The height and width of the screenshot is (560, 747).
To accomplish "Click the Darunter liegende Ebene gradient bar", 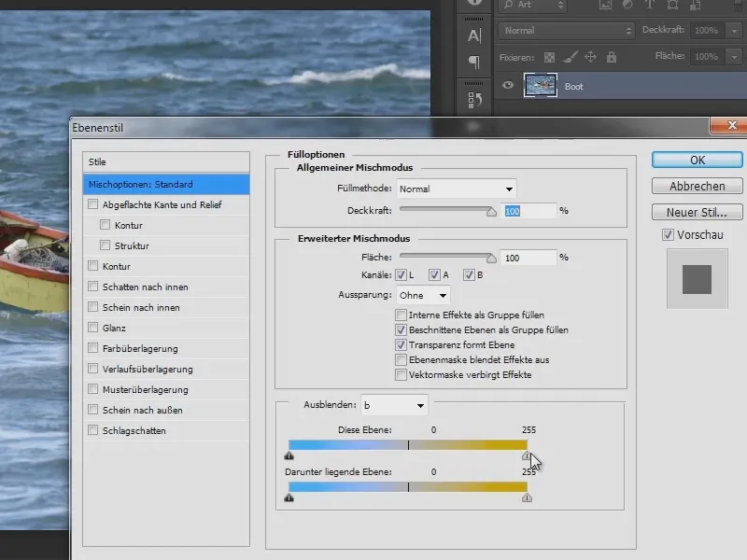I will [408, 486].
